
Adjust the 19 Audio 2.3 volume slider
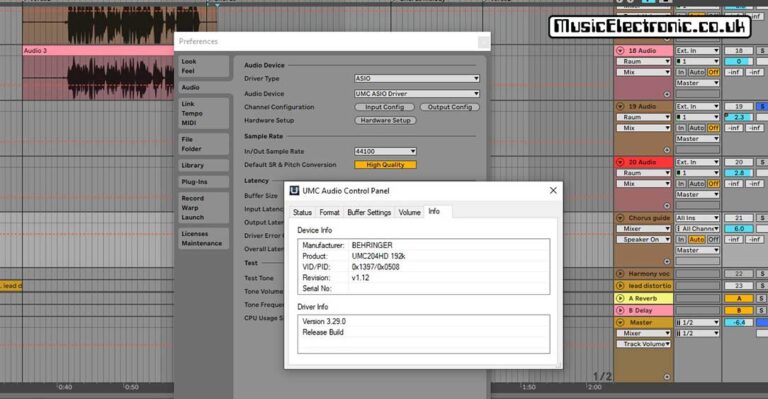tap(739, 117)
